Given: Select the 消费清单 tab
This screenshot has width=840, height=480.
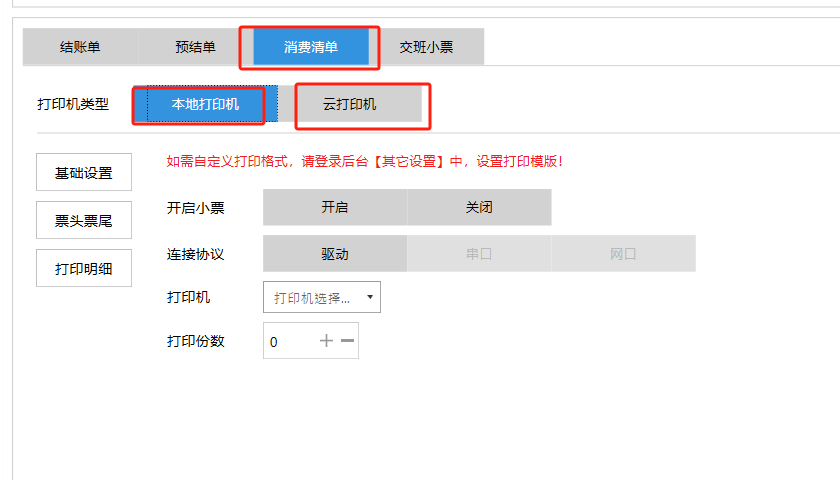Looking at the screenshot, I should coord(311,47).
